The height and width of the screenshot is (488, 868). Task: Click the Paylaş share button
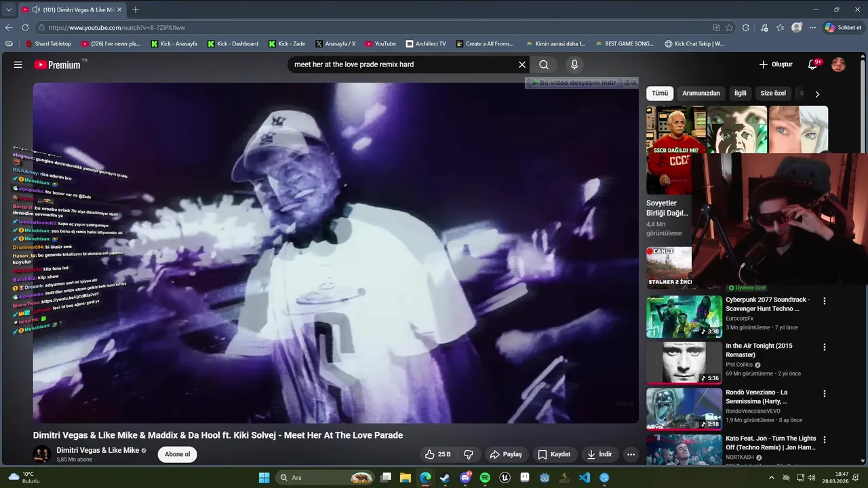coord(506,454)
